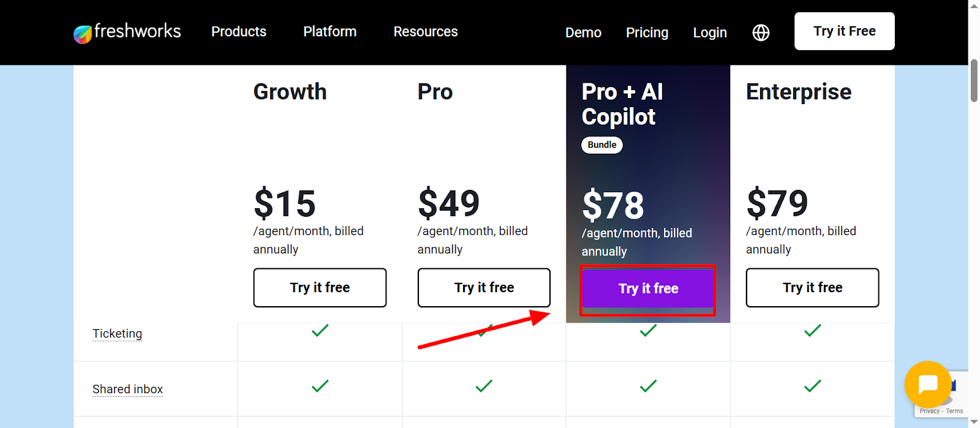Click Try it free under Pro plan
This screenshot has width=980, height=428.
click(484, 288)
